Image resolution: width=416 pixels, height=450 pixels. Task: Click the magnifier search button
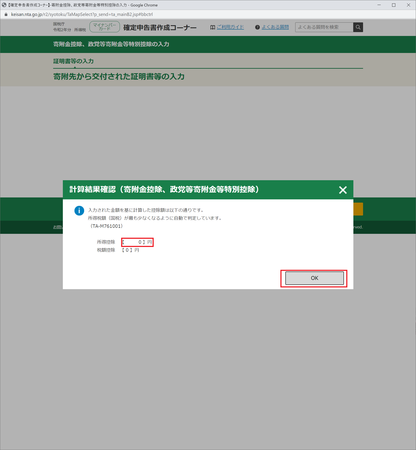(x=358, y=27)
